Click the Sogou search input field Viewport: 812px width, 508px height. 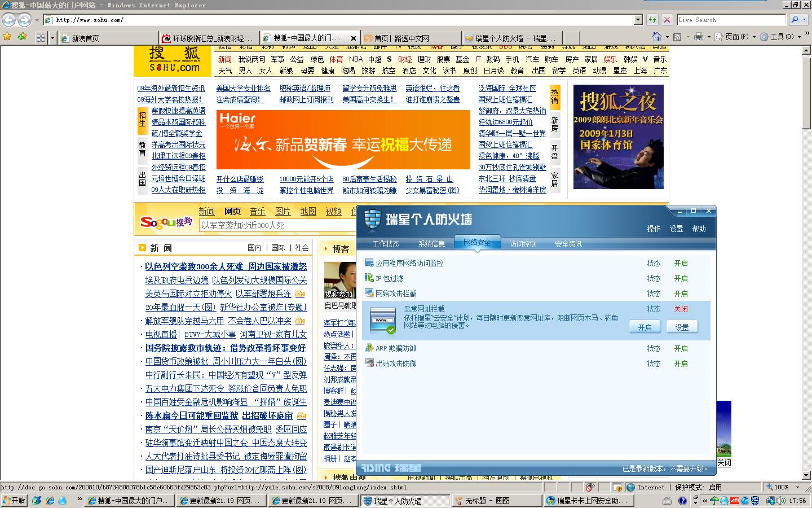(x=277, y=225)
